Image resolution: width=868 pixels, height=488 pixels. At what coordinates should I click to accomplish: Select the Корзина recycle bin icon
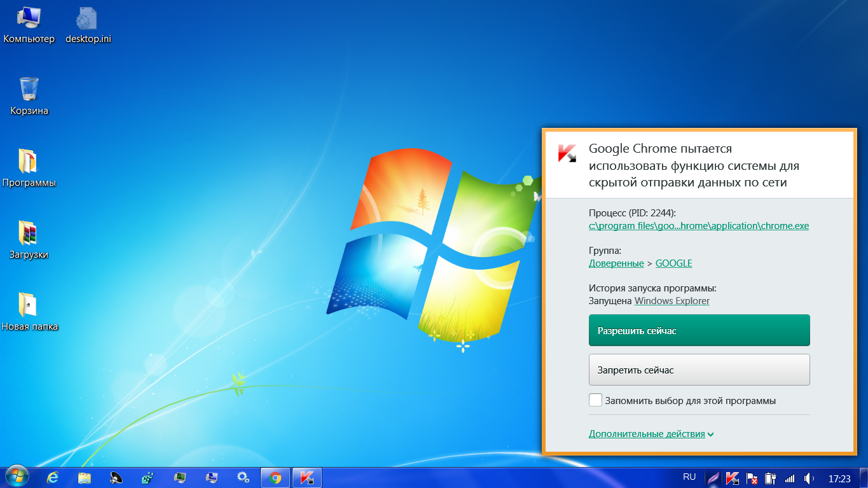[29, 97]
